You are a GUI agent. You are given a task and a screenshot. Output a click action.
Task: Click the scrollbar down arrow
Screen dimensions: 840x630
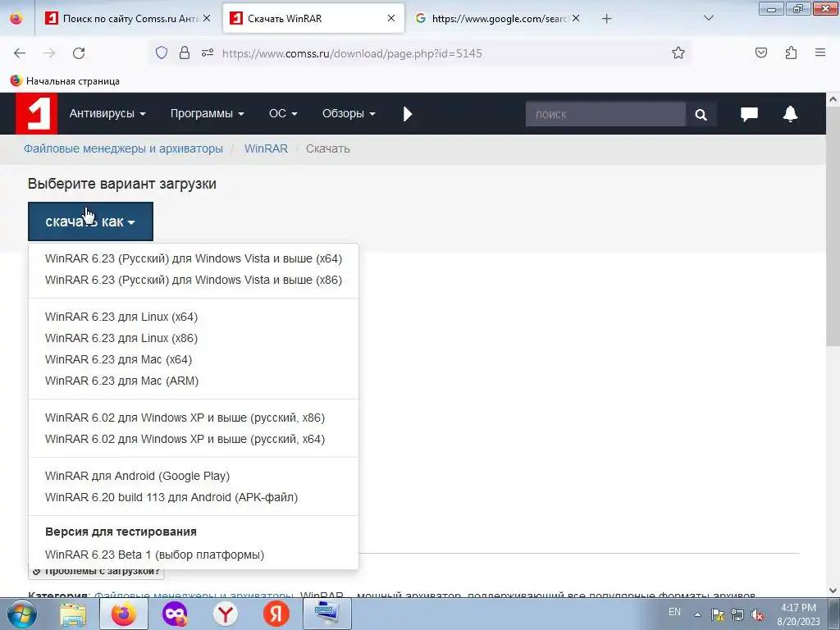coord(833,591)
